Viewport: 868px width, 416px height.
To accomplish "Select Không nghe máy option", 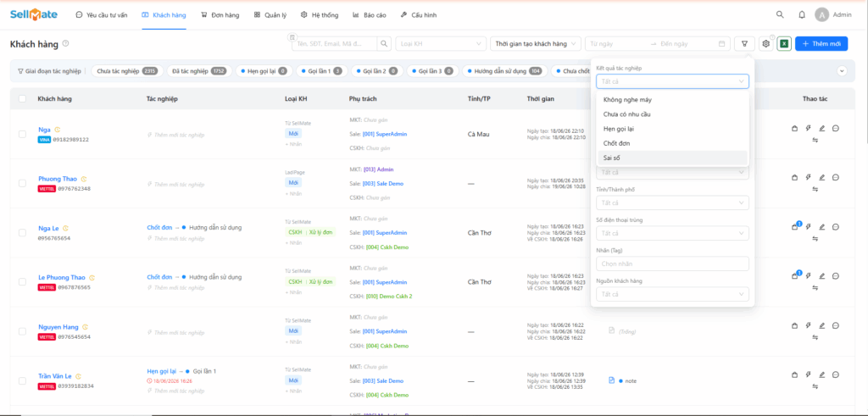I will pos(672,100).
